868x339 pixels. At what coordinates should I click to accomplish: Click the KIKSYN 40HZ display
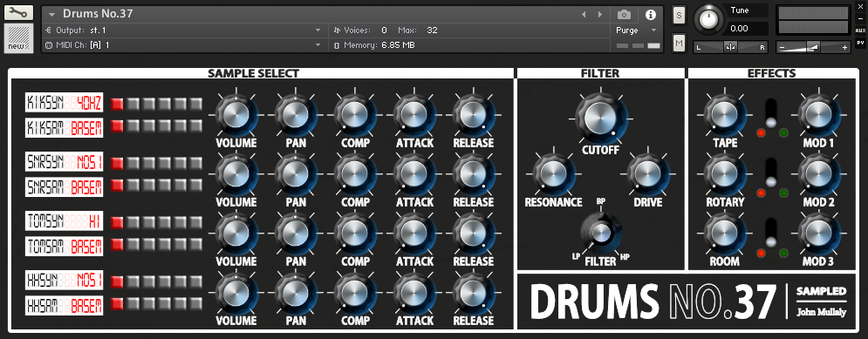click(x=65, y=103)
